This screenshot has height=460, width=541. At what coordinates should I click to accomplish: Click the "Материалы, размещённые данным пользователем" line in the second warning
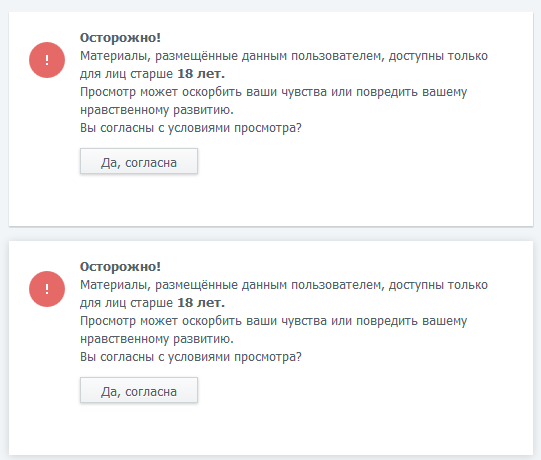click(232, 285)
